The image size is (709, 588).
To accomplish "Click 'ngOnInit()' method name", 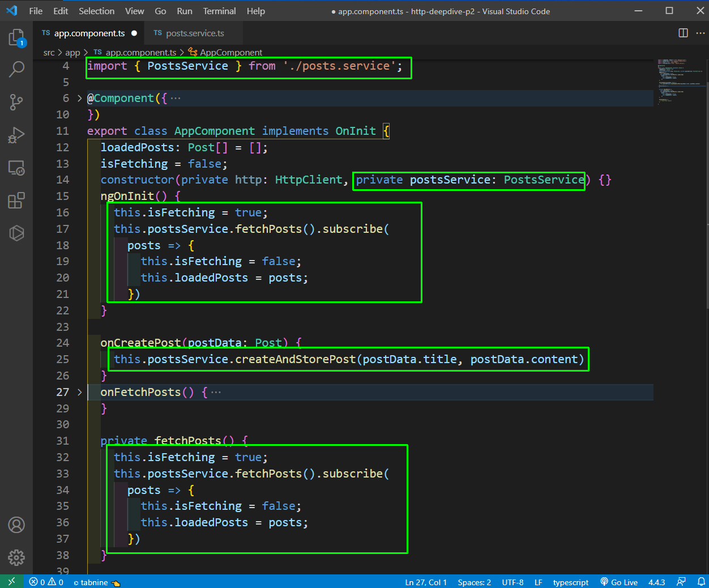I will click(134, 196).
